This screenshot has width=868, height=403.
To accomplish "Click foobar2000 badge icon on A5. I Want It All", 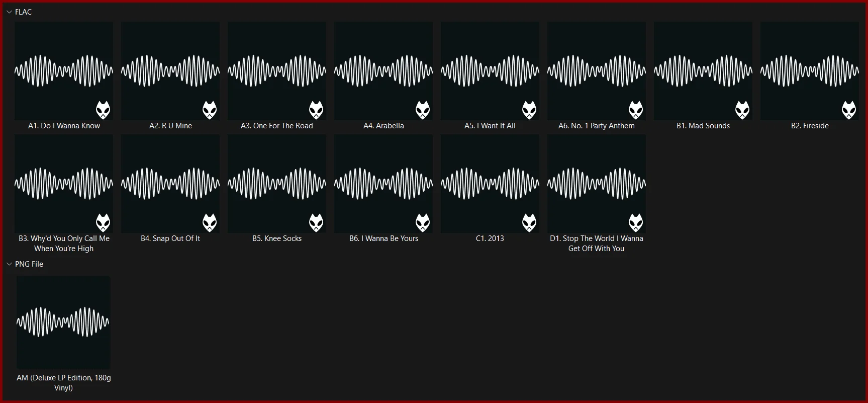I will tap(529, 110).
